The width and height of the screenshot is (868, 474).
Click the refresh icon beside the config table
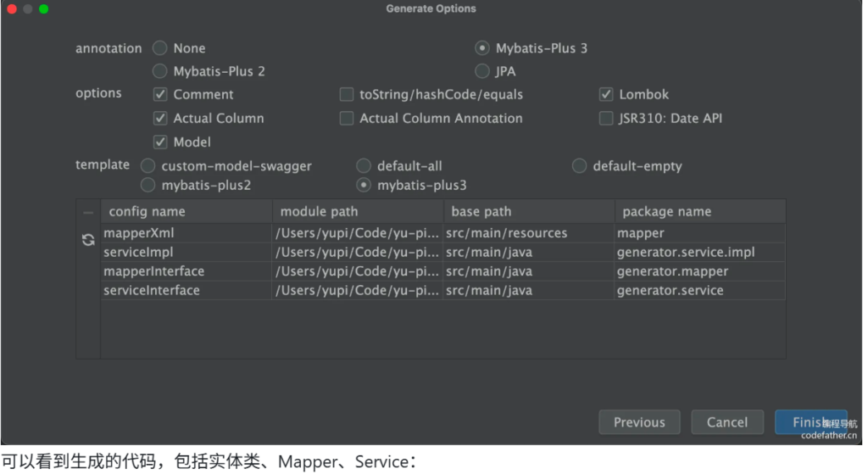88,240
